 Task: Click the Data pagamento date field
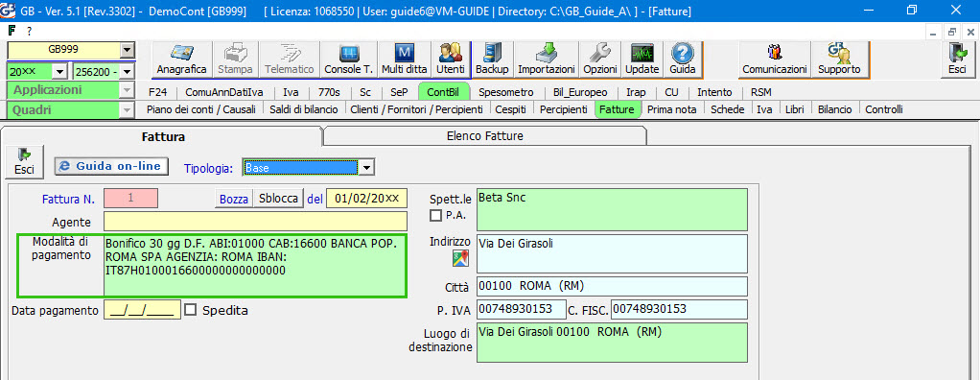(x=143, y=309)
